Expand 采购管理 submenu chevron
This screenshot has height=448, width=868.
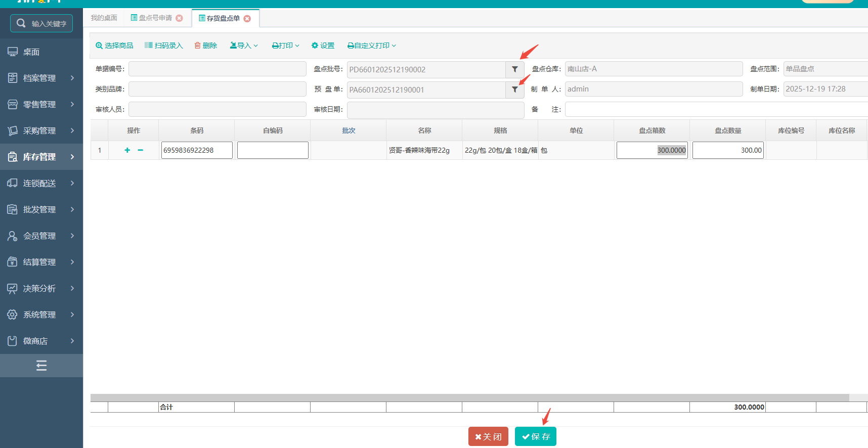pos(72,130)
